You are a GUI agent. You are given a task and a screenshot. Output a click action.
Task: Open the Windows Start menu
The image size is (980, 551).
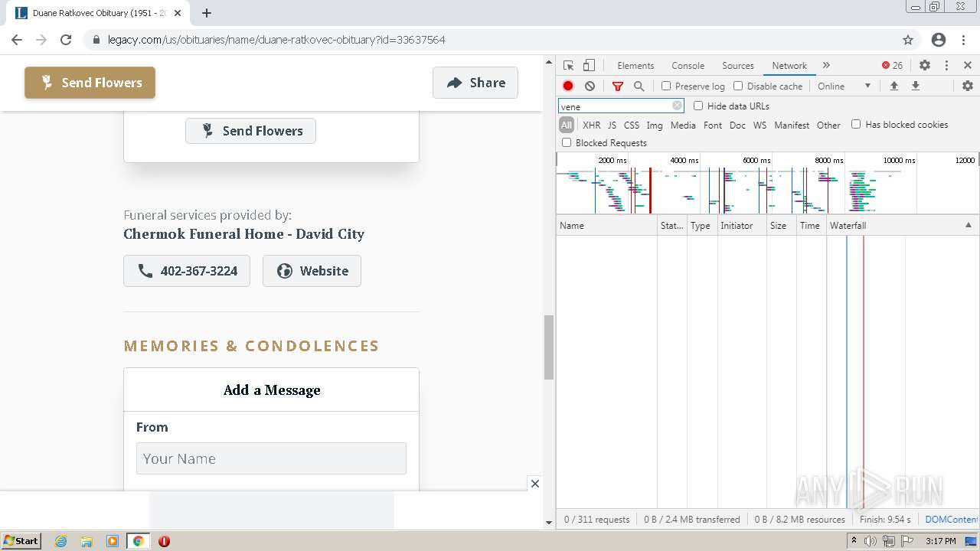(21, 541)
